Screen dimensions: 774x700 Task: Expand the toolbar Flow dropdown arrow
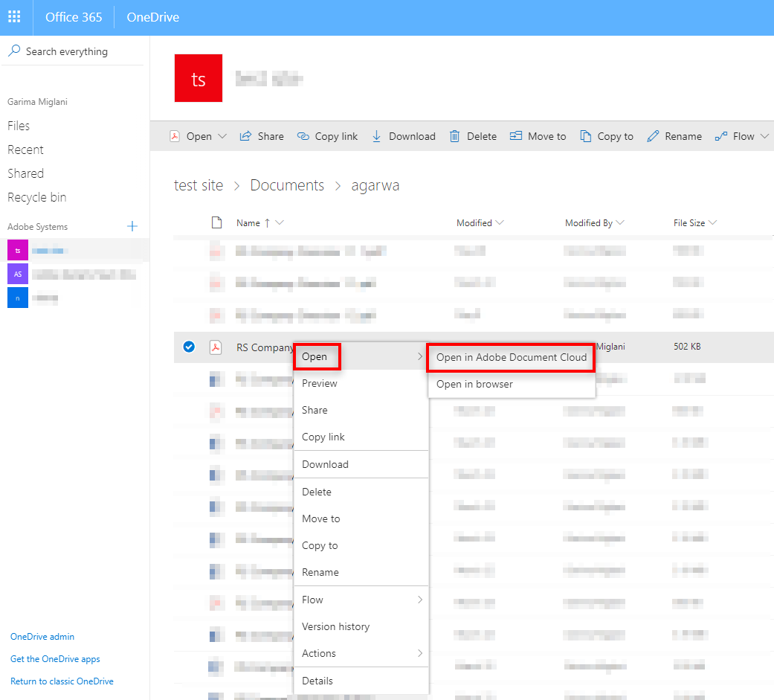pos(764,136)
